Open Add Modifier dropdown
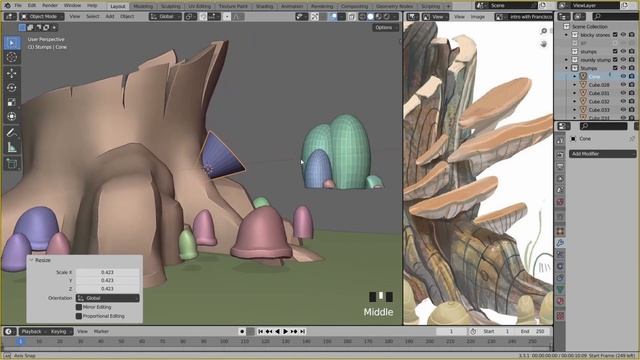 pos(602,154)
